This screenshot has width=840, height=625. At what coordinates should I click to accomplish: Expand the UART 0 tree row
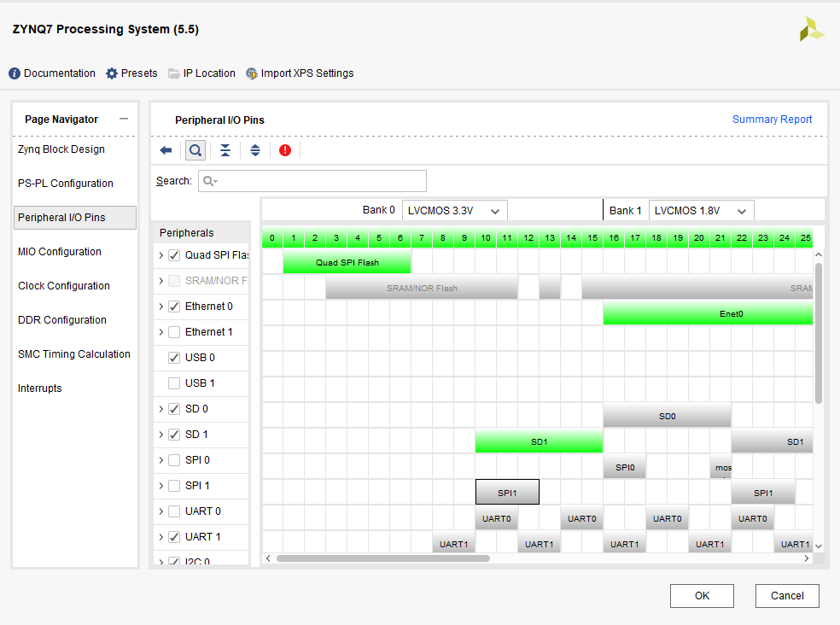(160, 511)
